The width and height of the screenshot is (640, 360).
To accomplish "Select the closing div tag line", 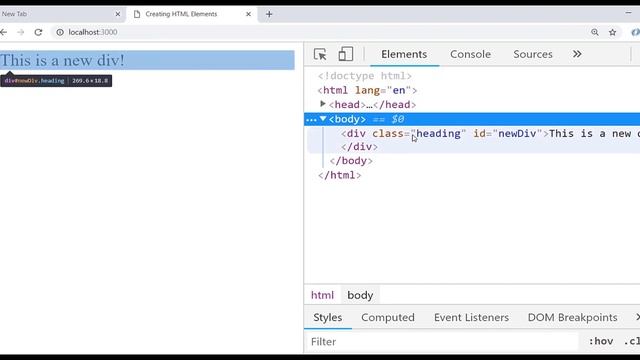I will (x=360, y=147).
